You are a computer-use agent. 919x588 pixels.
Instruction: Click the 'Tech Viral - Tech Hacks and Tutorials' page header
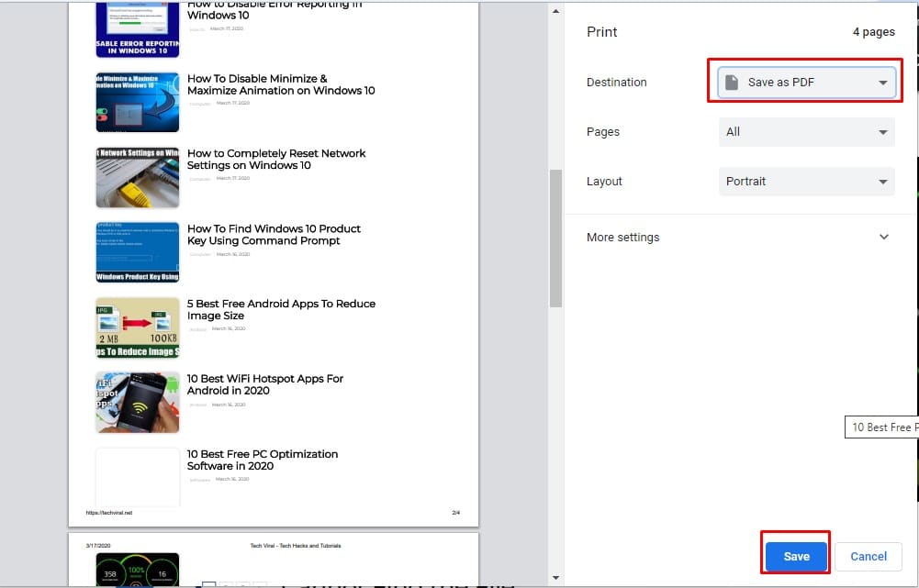(296, 545)
